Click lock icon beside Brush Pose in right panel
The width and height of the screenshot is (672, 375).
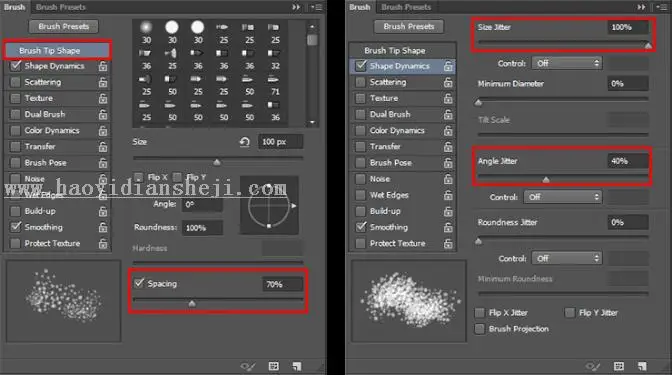(448, 163)
